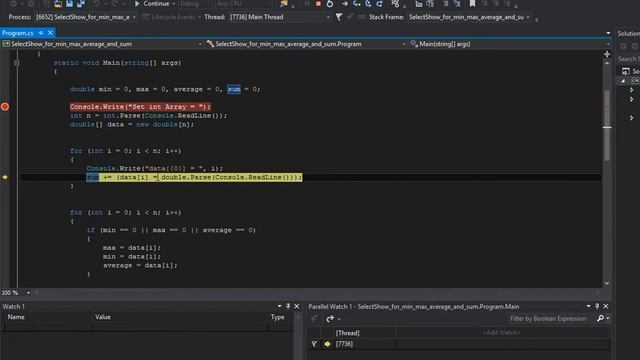Open the Solution Explorer panel
The image size is (640, 360).
click(x=628, y=33)
